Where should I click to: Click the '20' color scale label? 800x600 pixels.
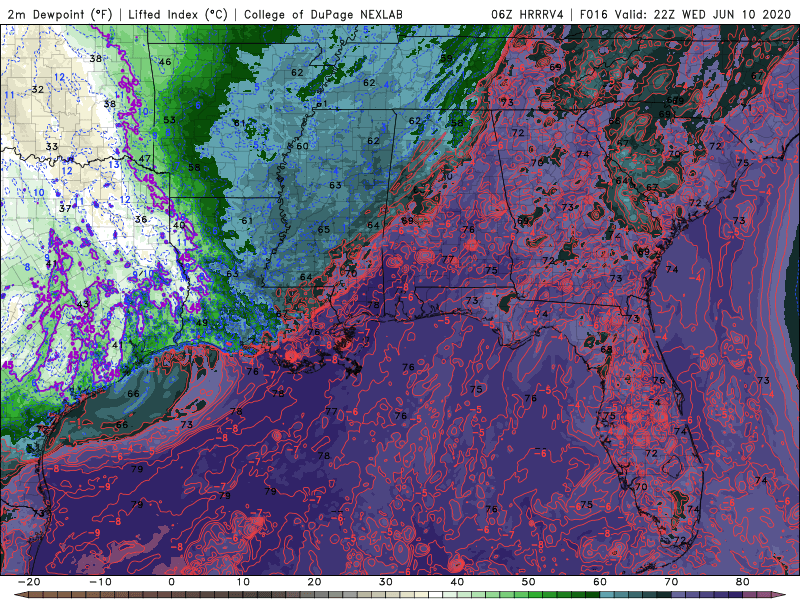[314, 582]
